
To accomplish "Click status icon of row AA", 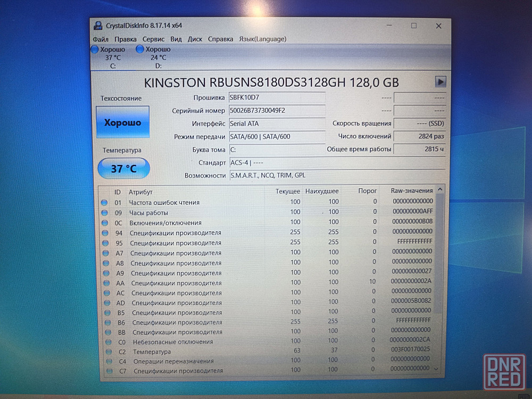I will [107, 283].
